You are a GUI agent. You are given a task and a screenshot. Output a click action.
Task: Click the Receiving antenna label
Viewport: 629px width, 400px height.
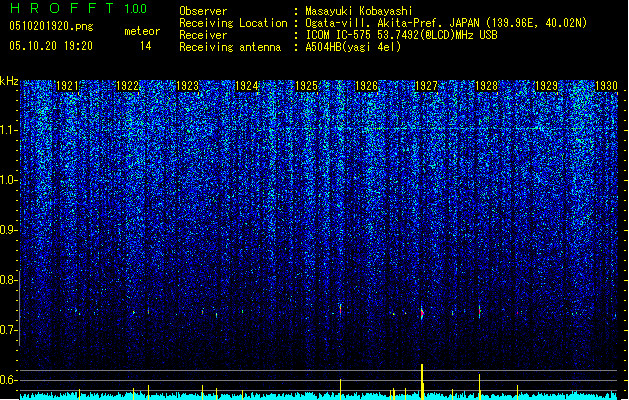[x=230, y=47]
